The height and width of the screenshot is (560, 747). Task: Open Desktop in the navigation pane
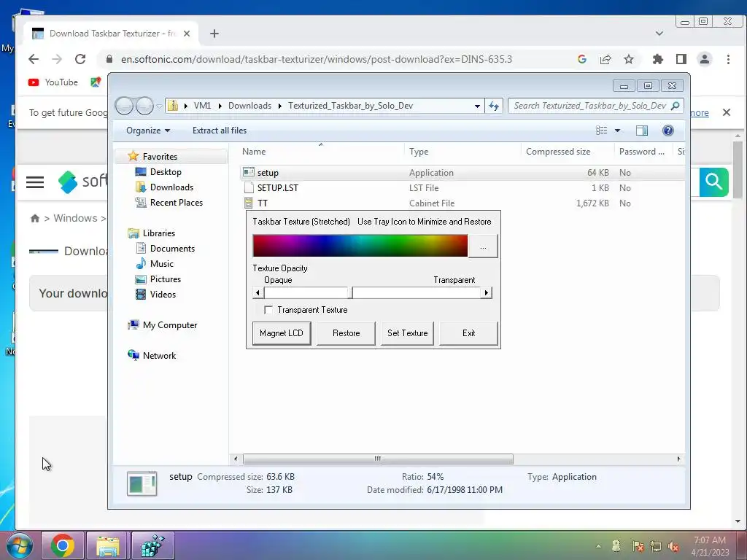click(x=166, y=172)
